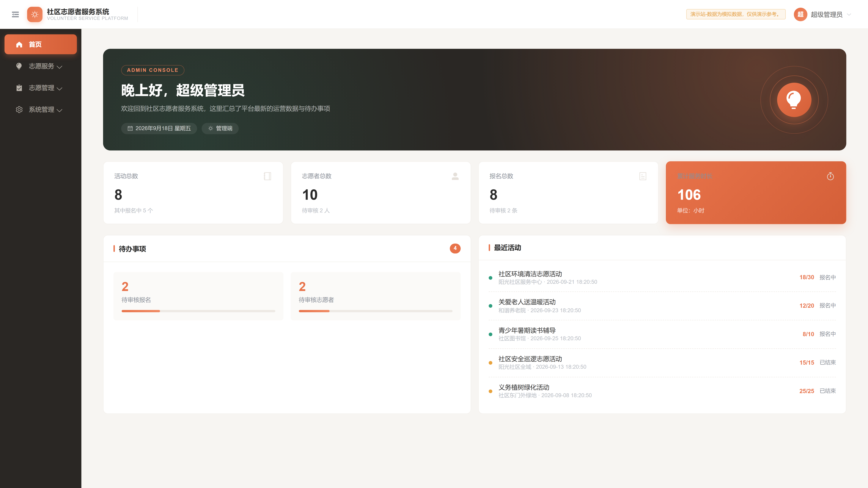Viewport: 868px width, 488px height.
Task: Collapse sidebar with the hamburger menu icon
Action: [x=15, y=14]
